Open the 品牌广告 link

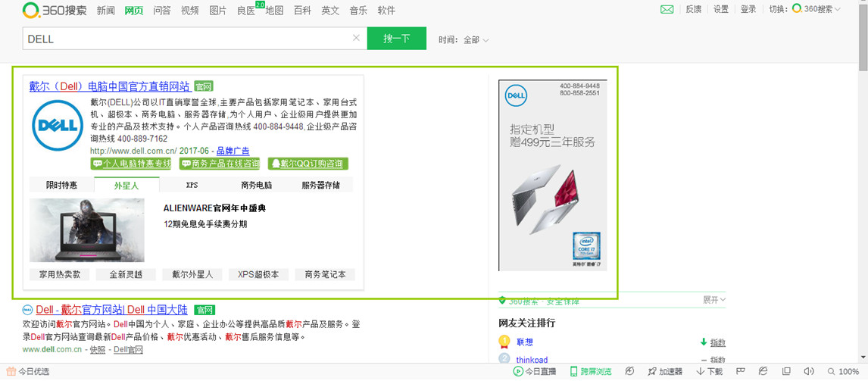click(233, 151)
